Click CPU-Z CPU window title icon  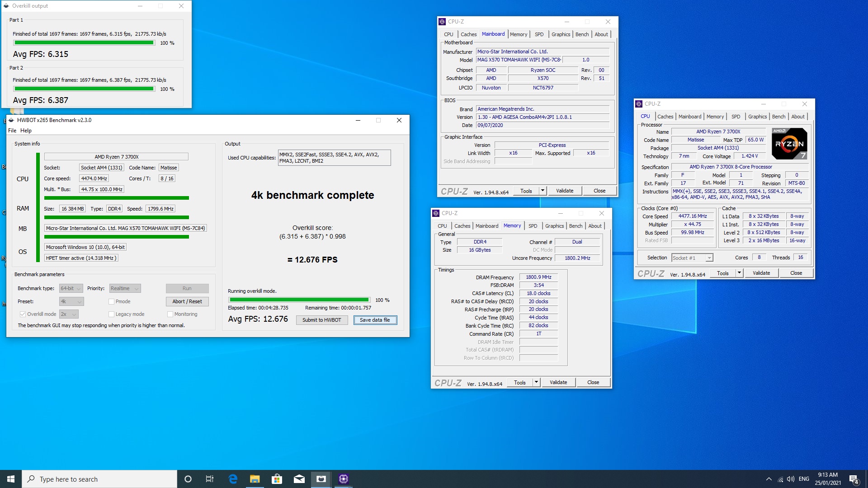point(639,104)
